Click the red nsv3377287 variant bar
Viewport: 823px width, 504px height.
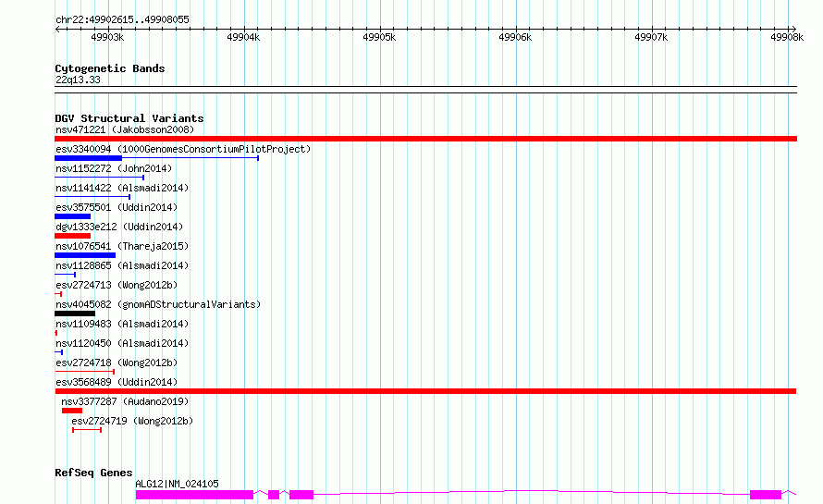coord(72,411)
